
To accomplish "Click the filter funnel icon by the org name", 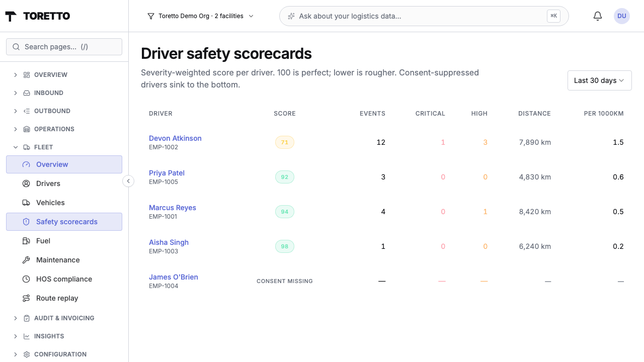I will [150, 16].
